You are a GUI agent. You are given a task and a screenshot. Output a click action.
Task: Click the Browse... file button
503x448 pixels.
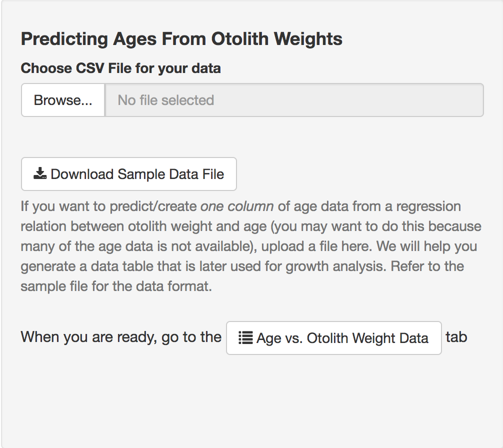coord(63,100)
